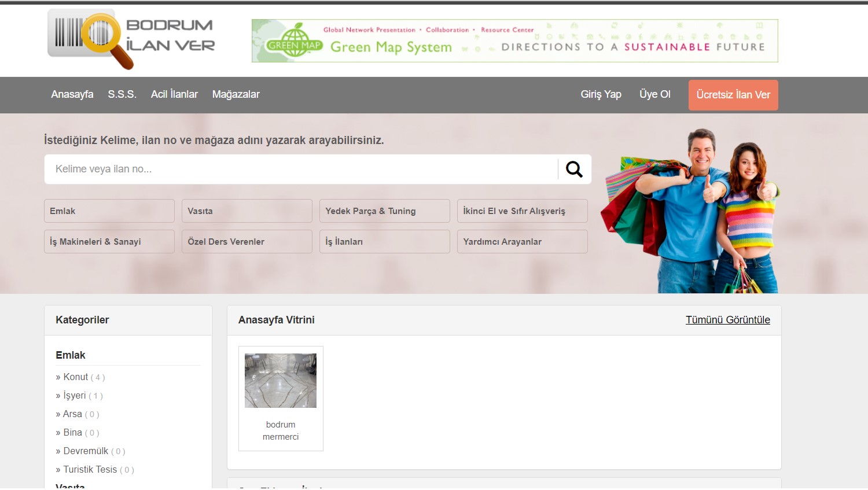
Task: Focus the keyword search input field
Action: 301,169
